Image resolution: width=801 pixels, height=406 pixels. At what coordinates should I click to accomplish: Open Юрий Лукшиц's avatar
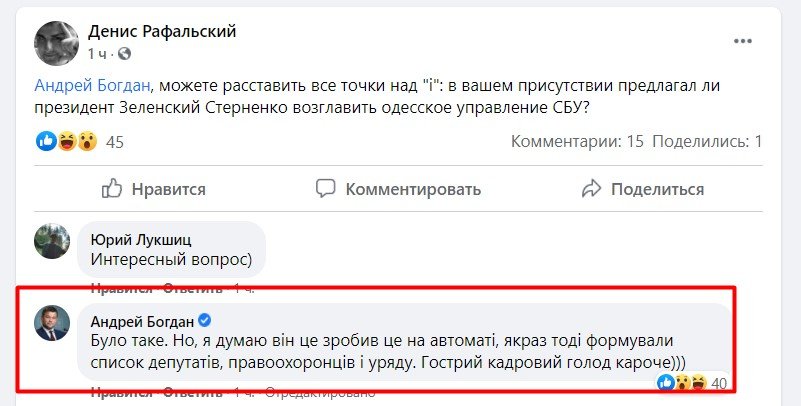(52, 241)
